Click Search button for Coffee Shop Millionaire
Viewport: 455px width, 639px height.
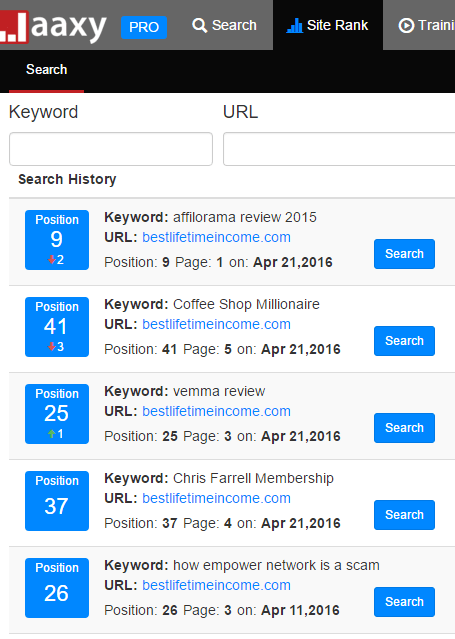[404, 341]
